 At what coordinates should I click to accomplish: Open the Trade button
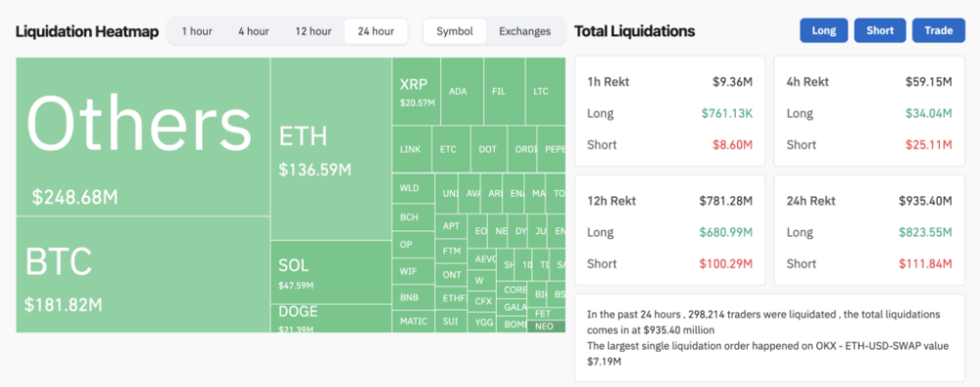pos(939,30)
